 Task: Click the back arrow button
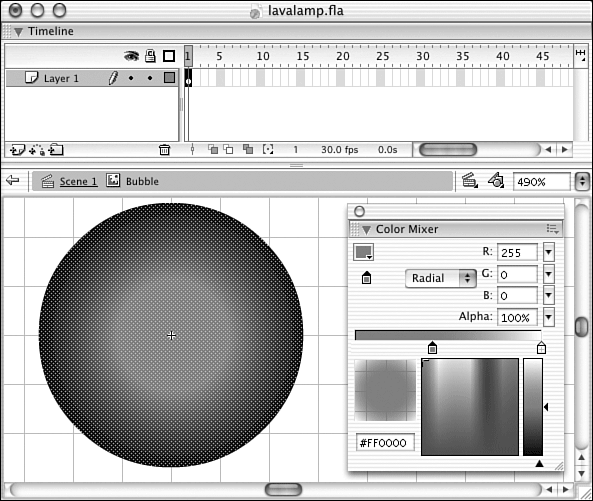[x=12, y=180]
